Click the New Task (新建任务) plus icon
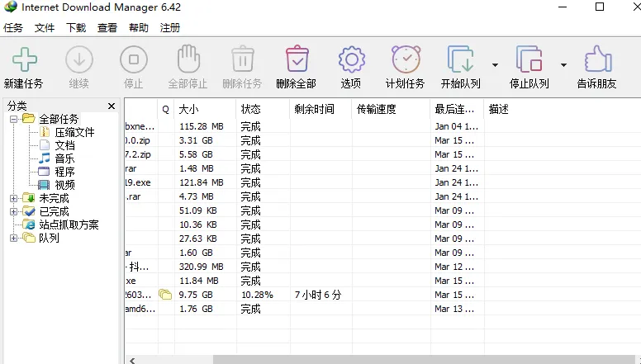Screen dimensions: 641x364 click(25, 59)
